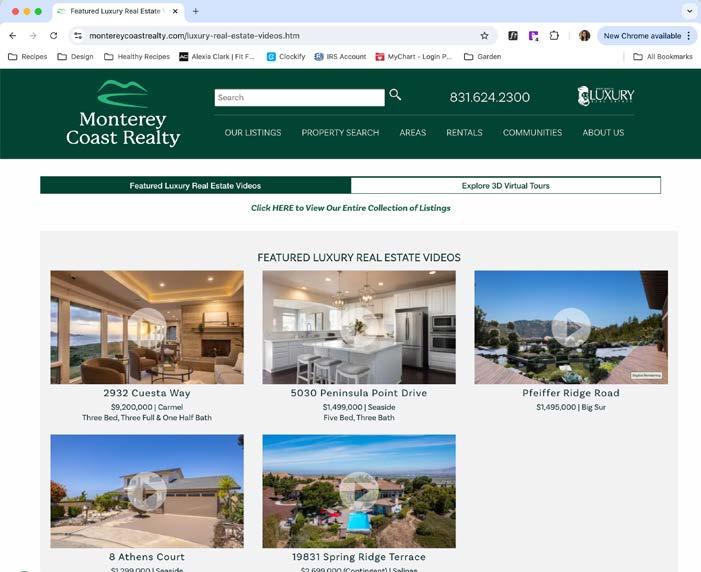This screenshot has width=701, height=572.
Task: Click the view entire collection of listings link
Action: 350,208
